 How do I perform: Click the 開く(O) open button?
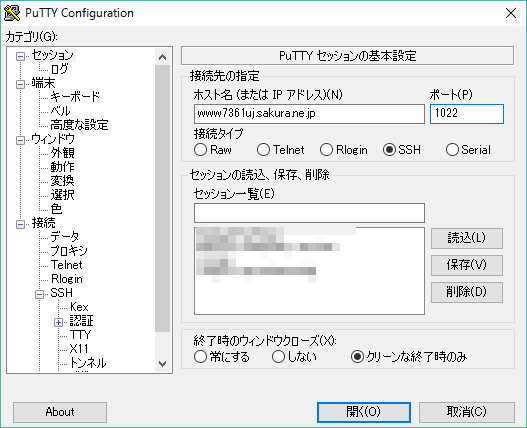(x=364, y=412)
